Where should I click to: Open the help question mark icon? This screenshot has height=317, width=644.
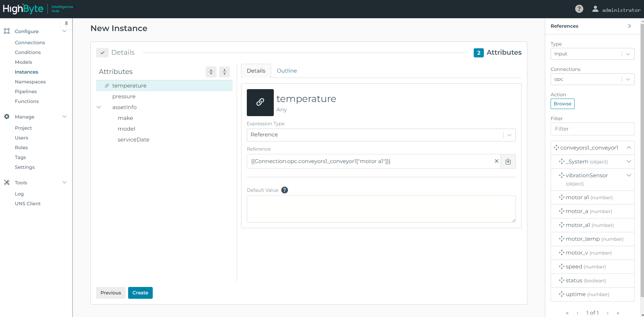point(579,9)
